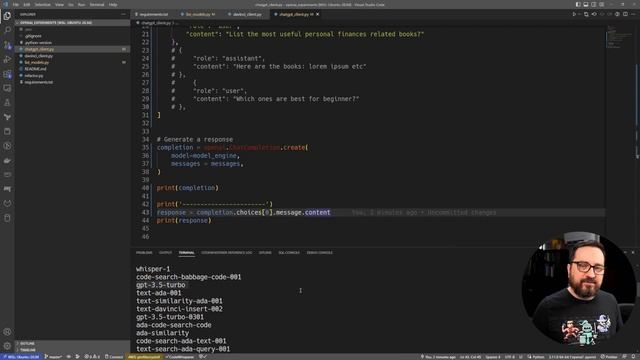
Task: Toggle the primary side bar layout icon
Action: 578,4
